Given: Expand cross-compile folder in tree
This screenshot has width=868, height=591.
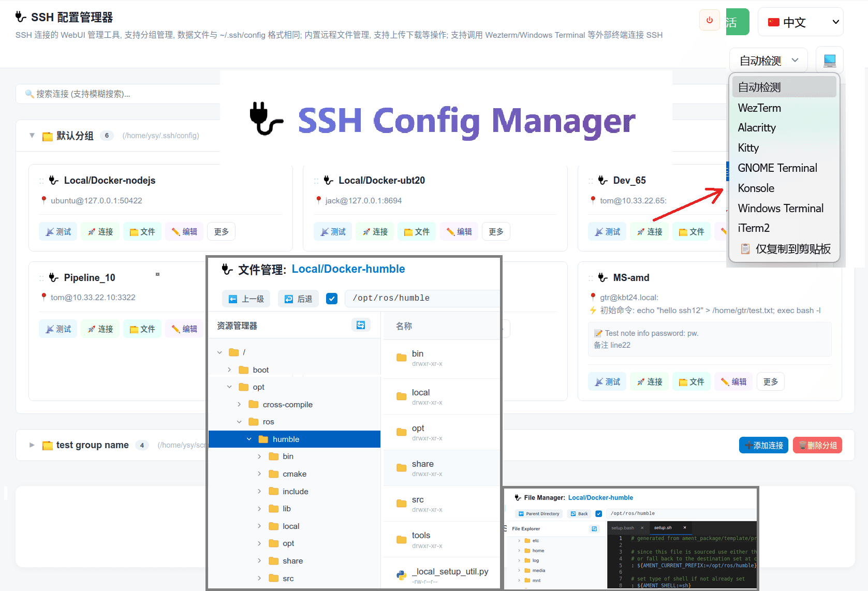Looking at the screenshot, I should coord(239,404).
